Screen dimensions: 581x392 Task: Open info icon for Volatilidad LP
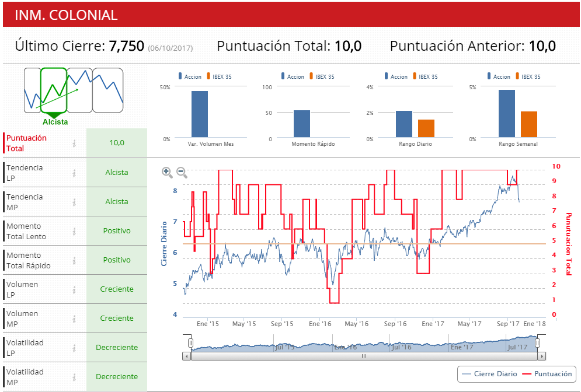click(75, 348)
